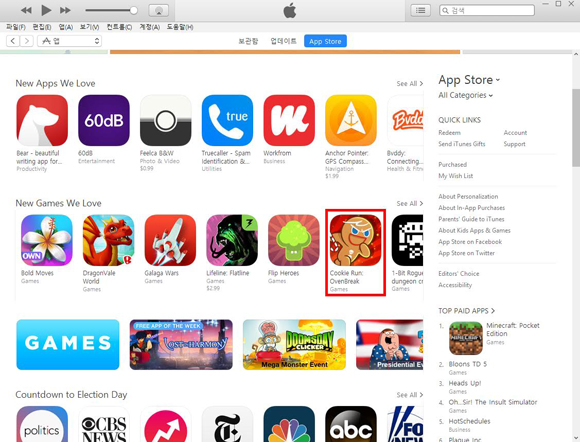The image size is (580, 442).
Task: Click the list view icon beside search
Action: [421, 10]
